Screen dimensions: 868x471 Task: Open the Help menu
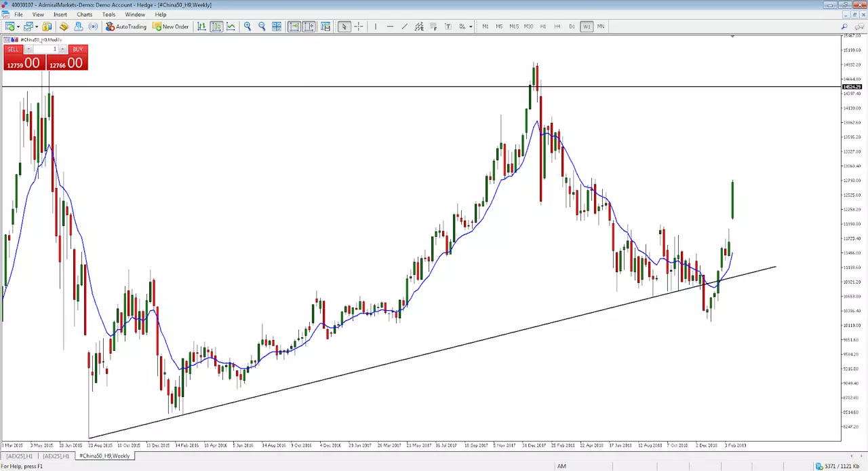[x=161, y=14]
